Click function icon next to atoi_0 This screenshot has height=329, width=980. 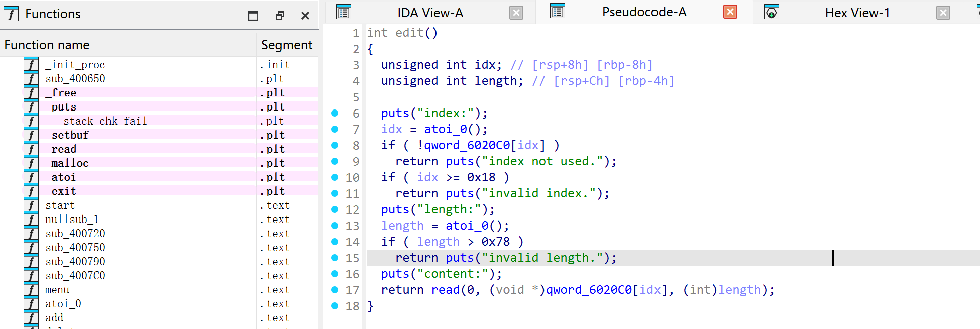(31, 304)
